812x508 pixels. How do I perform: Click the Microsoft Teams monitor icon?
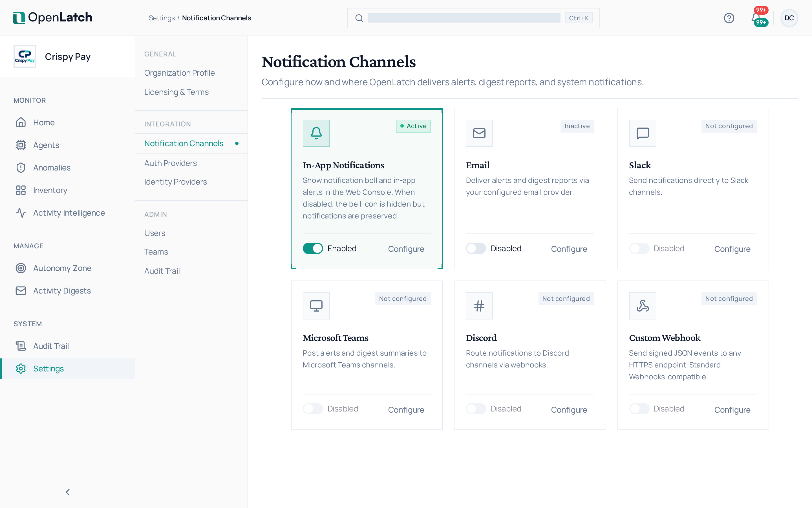tap(316, 306)
